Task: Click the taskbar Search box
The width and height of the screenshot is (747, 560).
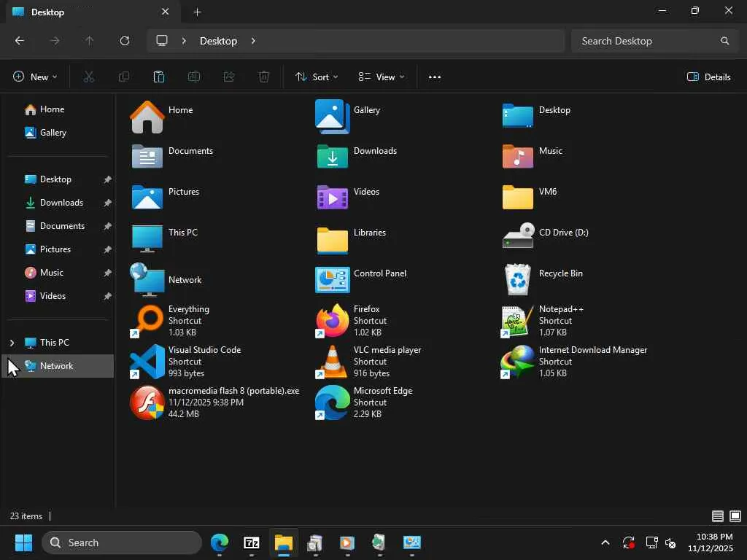Action: (x=122, y=542)
